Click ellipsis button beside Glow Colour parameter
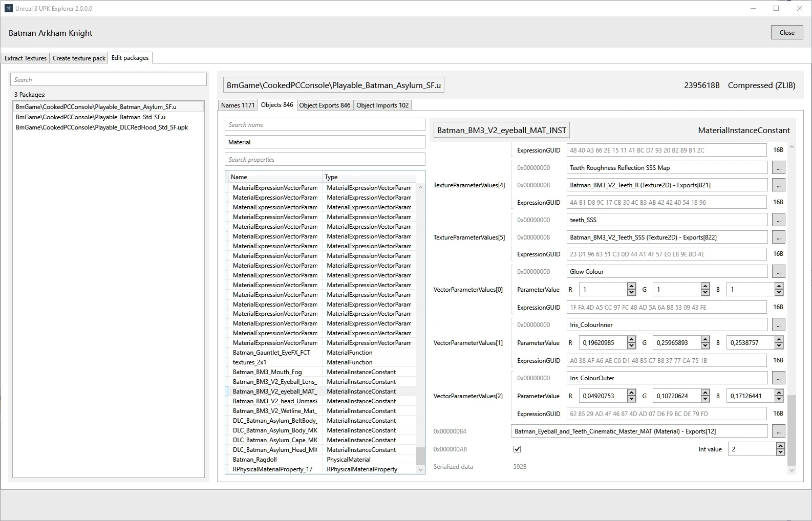 pyautogui.click(x=778, y=271)
